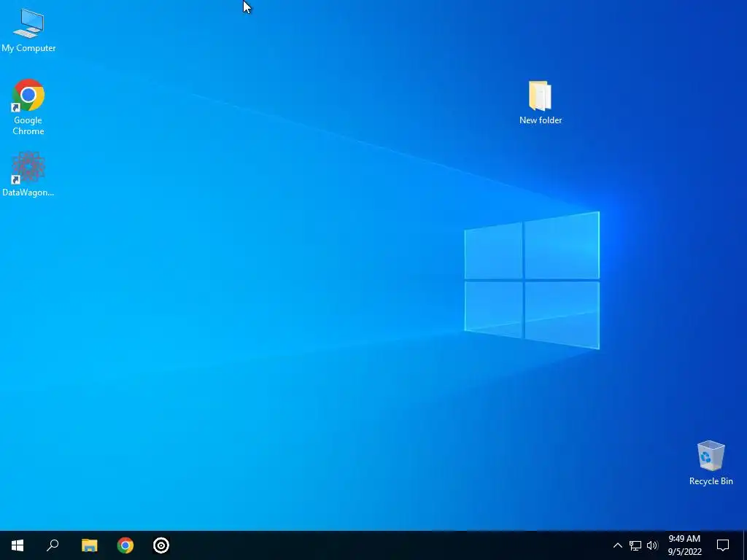The width and height of the screenshot is (747, 560).
Task: Click the 'New folder' label text
Action: coord(541,120)
